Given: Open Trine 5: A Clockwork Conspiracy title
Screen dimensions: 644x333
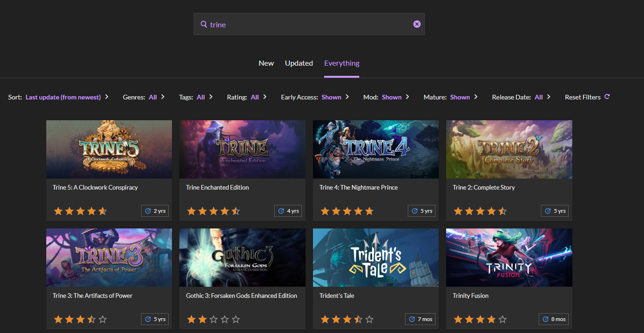Looking at the screenshot, I should coord(95,187).
